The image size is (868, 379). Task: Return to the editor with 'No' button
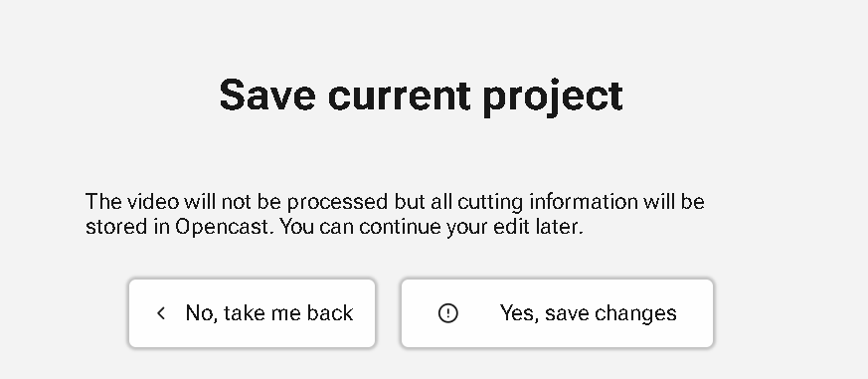[x=252, y=313]
